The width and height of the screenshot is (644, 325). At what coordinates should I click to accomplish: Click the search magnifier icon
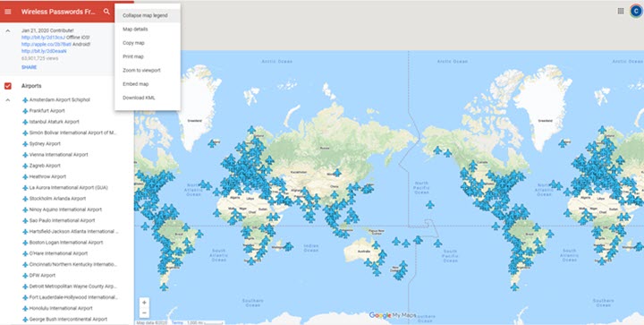tap(106, 12)
